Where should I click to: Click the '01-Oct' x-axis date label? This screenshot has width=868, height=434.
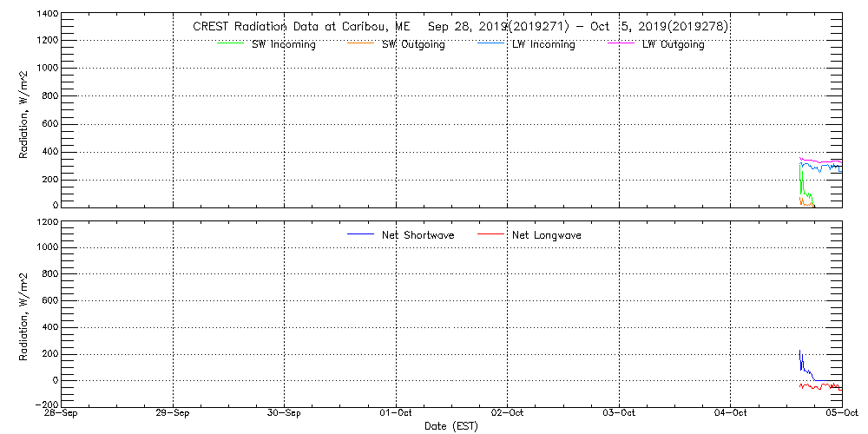pos(396,415)
